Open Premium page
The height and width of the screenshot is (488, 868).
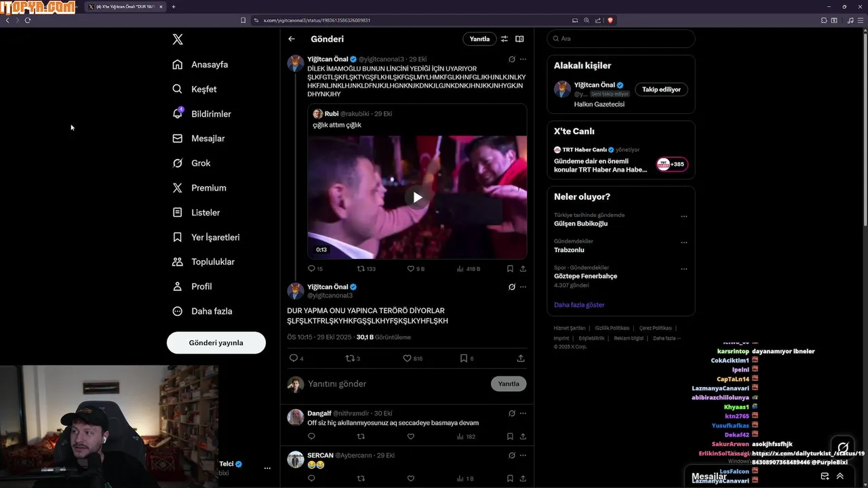(199, 188)
